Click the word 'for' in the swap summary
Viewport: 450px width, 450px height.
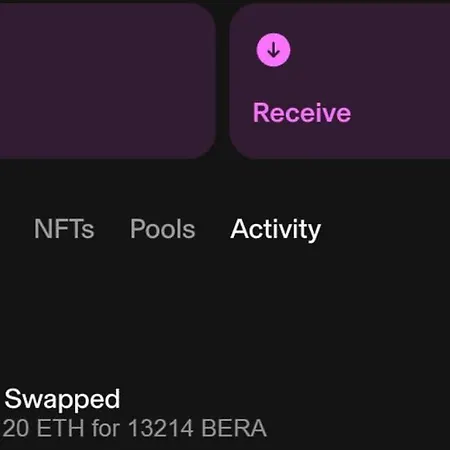coord(106,428)
